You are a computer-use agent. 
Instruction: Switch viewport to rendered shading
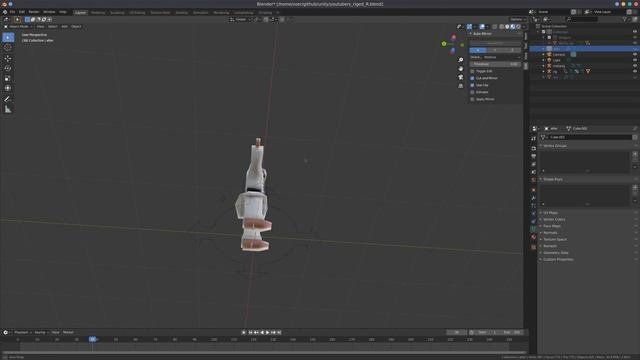(x=518, y=27)
